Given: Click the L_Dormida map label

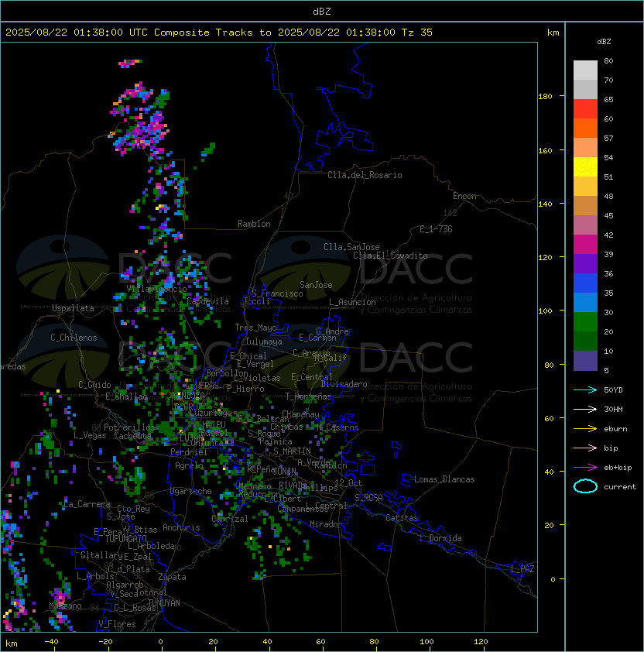Looking at the screenshot, I should point(440,538).
